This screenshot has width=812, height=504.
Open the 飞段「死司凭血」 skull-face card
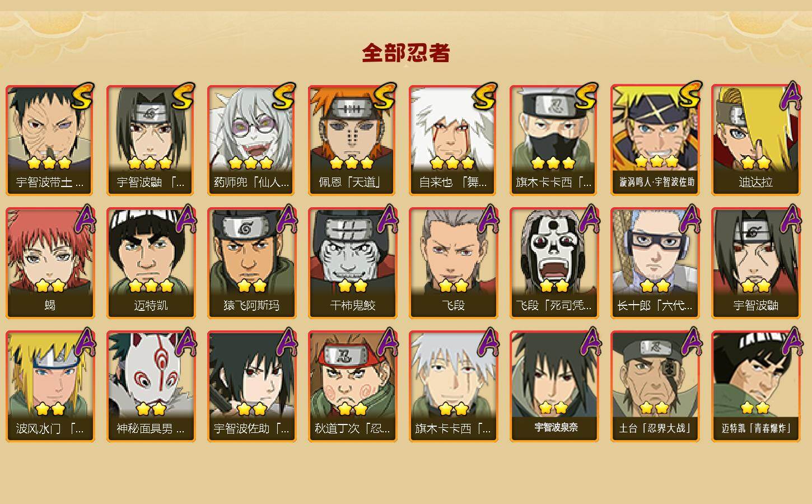(554, 263)
